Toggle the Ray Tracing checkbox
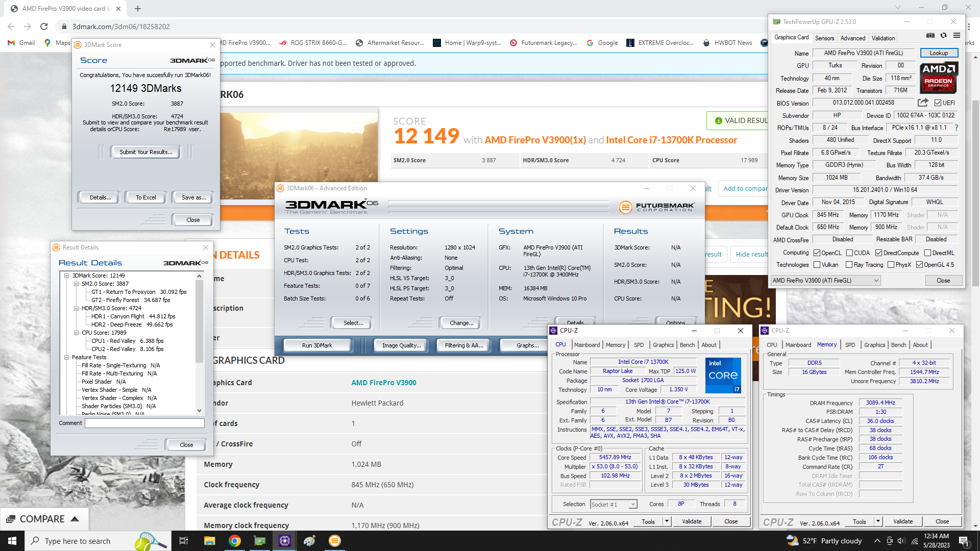Viewport: 980px width, 551px height. 849,265
